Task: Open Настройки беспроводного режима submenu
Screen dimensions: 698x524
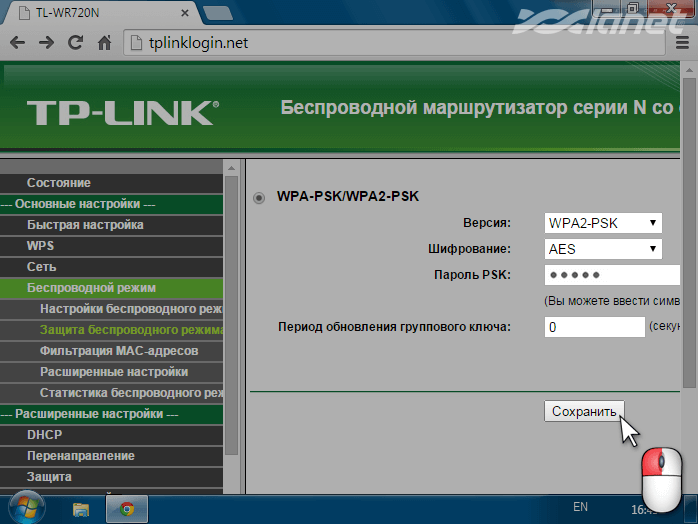Action: tap(111, 309)
